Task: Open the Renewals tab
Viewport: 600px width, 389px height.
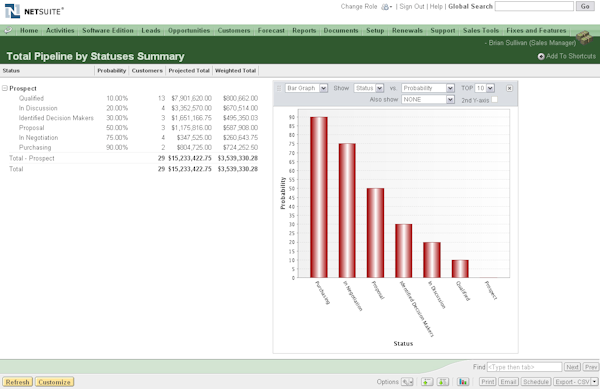Action: coord(407,30)
